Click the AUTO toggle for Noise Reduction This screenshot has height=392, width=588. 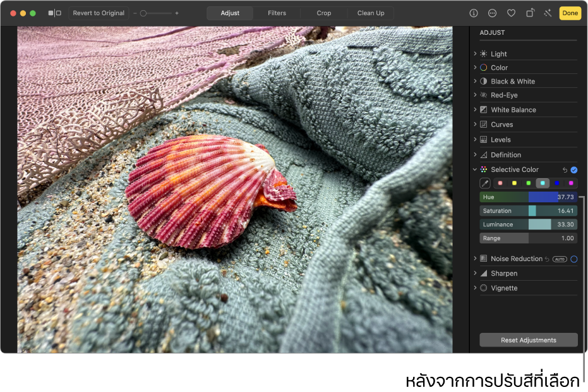[558, 259]
